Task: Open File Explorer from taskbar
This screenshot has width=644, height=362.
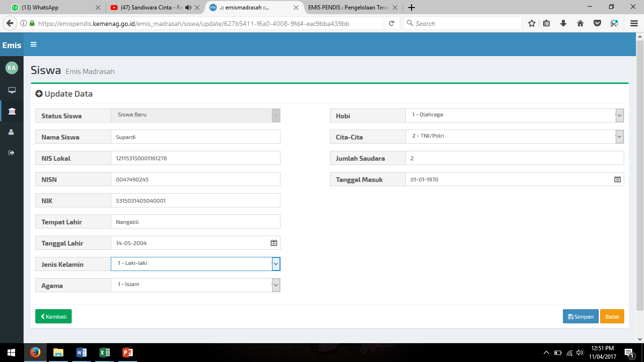Action: coord(58,353)
